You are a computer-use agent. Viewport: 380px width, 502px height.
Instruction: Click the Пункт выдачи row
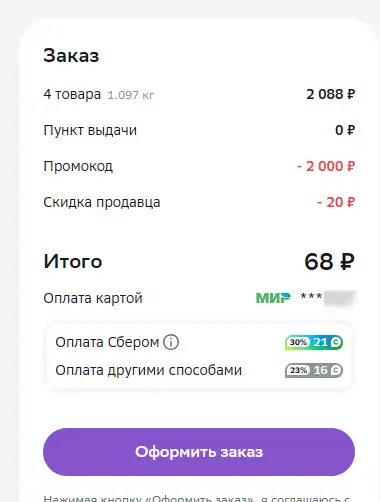[x=199, y=130]
